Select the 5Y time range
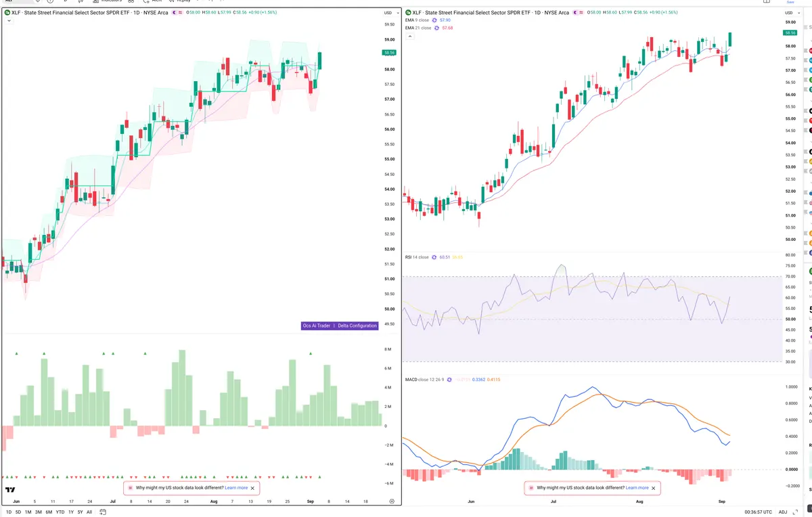The image size is (812, 517). point(80,512)
